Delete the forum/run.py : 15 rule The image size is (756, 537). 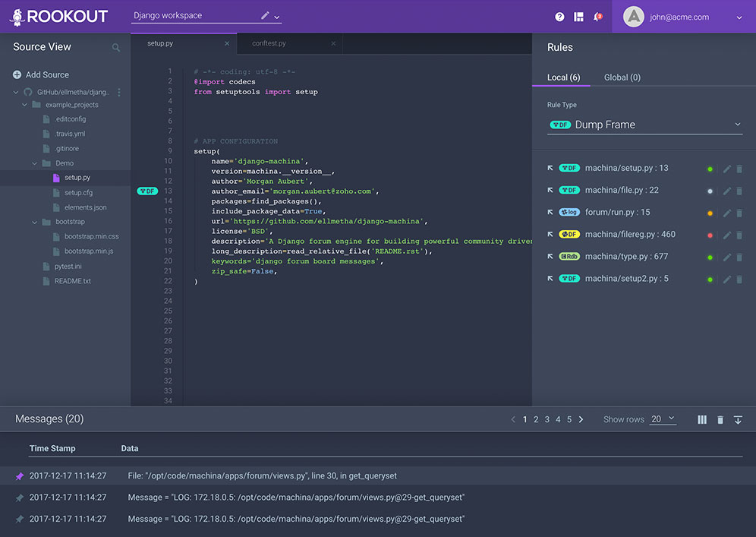pos(739,213)
